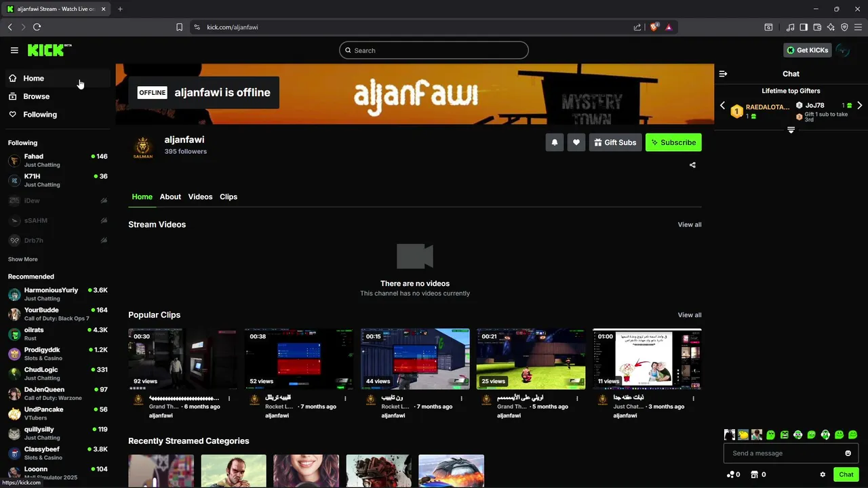Open Prodigyddk recommended channel
The height and width of the screenshot is (488, 868).
pyautogui.click(x=58, y=354)
